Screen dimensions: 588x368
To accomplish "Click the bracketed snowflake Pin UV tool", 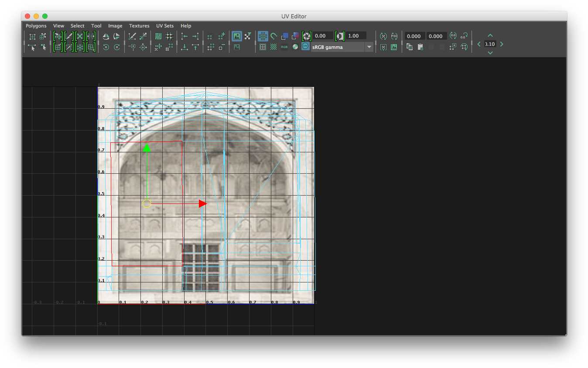I will (80, 47).
